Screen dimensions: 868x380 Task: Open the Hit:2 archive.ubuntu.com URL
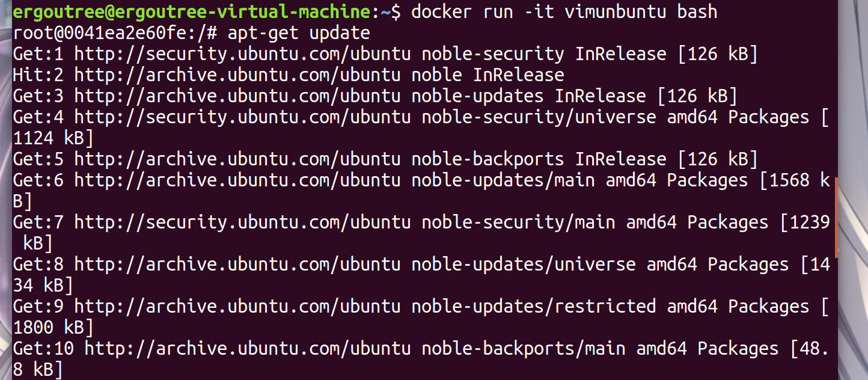tap(237, 75)
